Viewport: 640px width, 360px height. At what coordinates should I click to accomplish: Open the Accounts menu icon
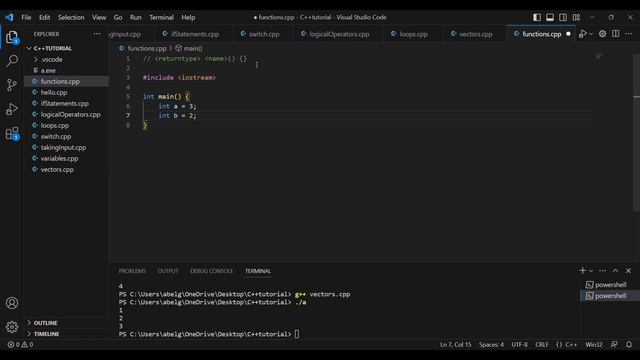pyautogui.click(x=12, y=303)
